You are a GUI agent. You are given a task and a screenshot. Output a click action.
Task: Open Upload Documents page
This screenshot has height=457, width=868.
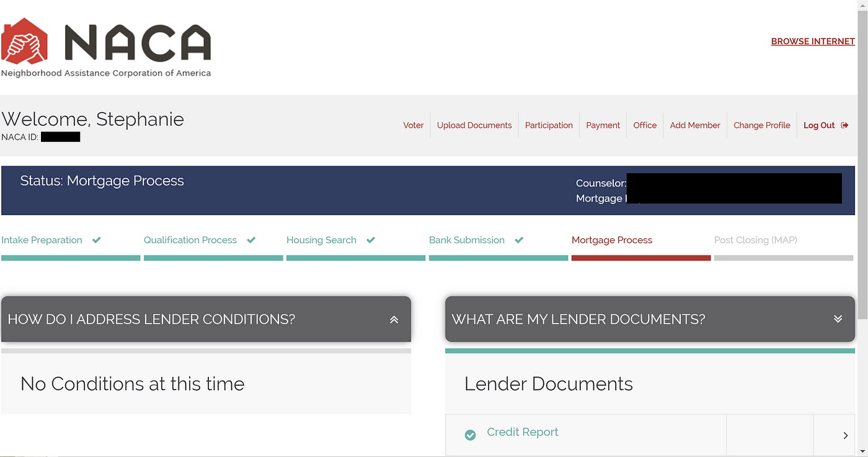(x=474, y=125)
